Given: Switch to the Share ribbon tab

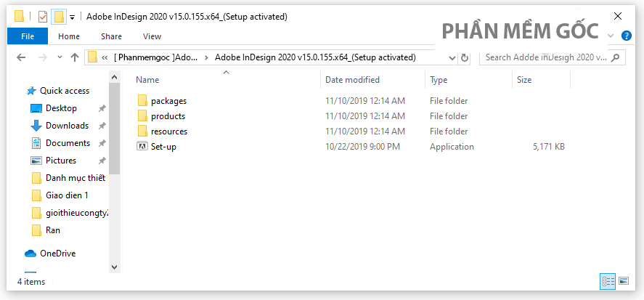Looking at the screenshot, I should [111, 36].
